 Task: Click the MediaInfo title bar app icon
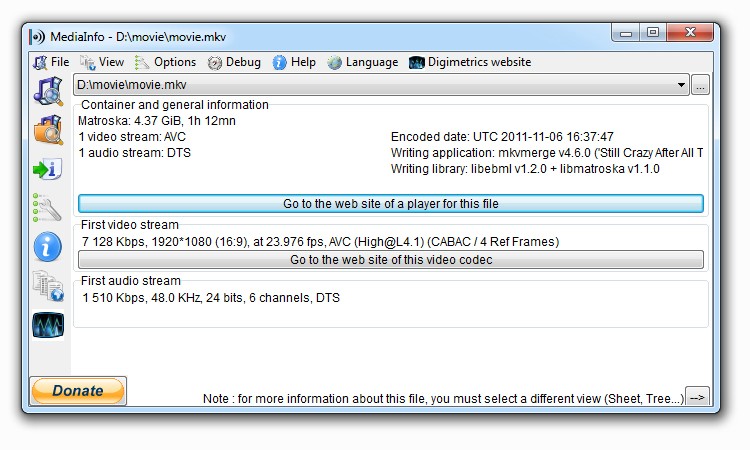click(x=37, y=37)
